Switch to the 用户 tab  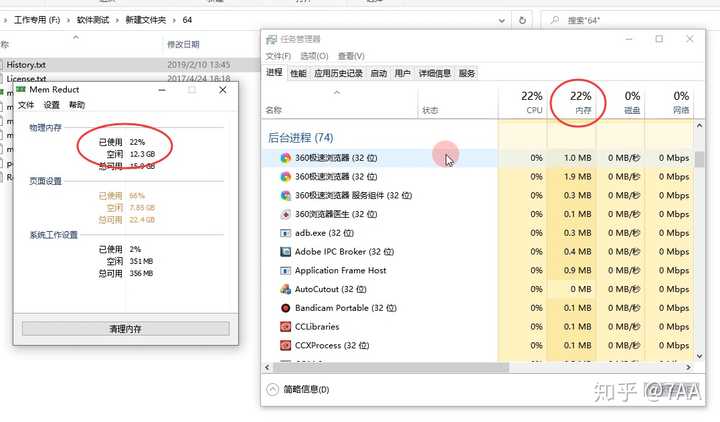click(x=403, y=73)
